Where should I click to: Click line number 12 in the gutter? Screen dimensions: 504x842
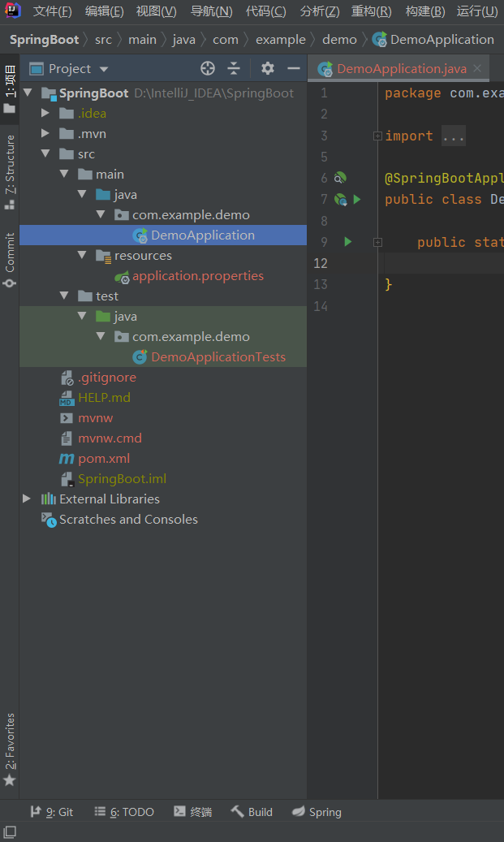[x=321, y=263]
